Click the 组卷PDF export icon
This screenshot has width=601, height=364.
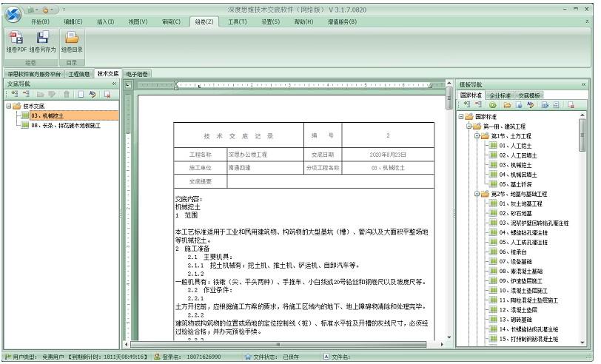click(x=16, y=38)
